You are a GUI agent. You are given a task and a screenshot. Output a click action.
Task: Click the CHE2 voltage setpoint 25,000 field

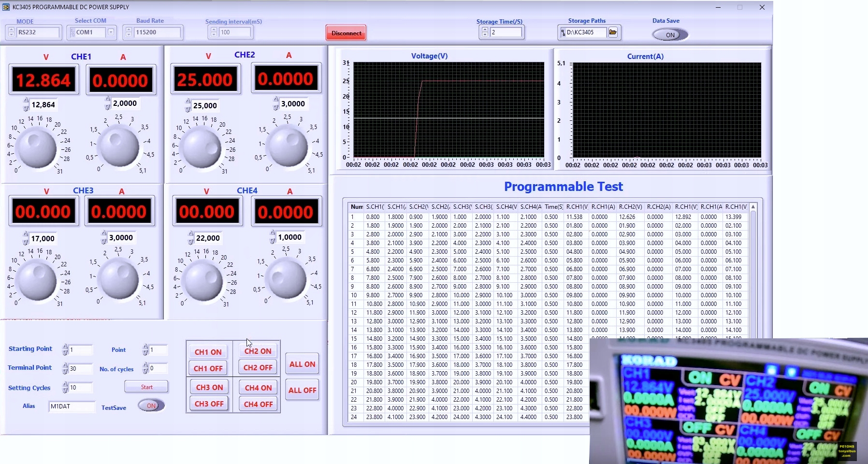[205, 105]
